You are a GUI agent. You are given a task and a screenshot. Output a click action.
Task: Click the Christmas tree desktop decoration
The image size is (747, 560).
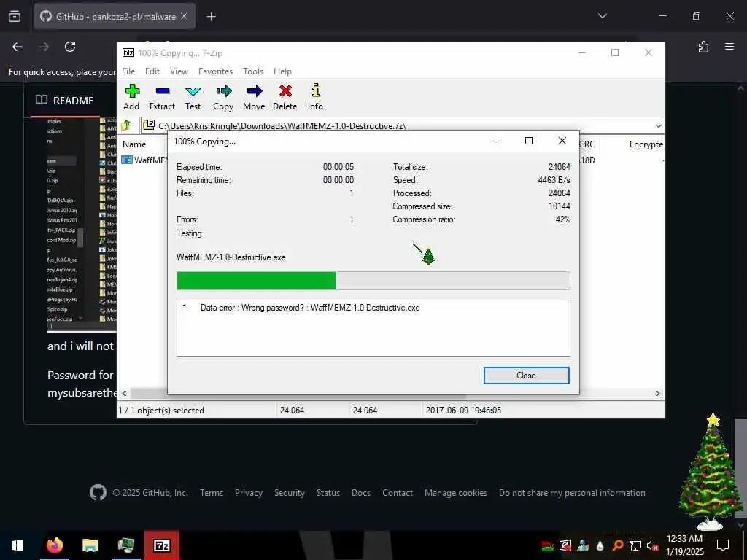tap(711, 472)
